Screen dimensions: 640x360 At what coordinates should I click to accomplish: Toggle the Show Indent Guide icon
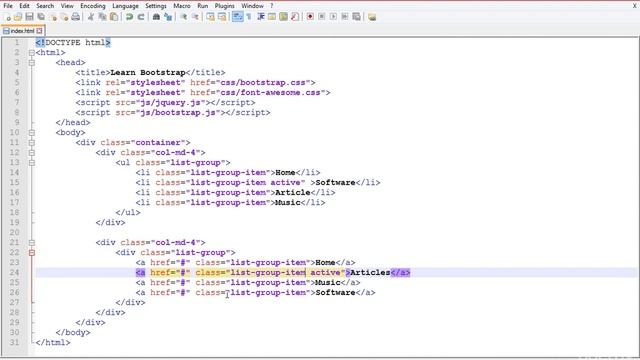click(x=260, y=17)
